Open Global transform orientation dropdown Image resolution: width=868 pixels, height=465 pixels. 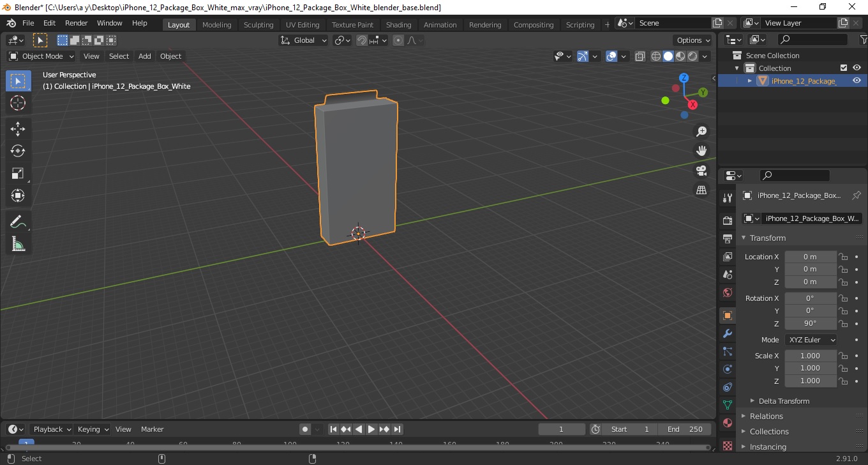click(x=304, y=40)
